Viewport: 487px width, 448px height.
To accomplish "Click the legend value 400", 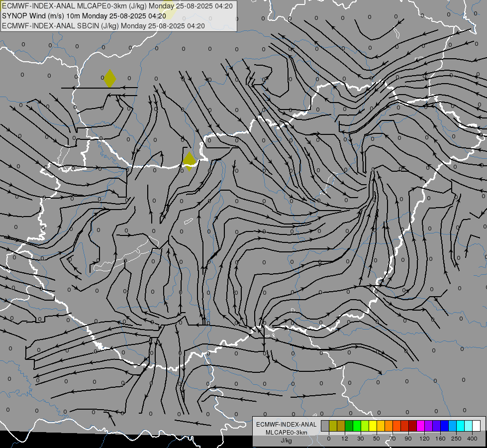I will click(x=472, y=439).
